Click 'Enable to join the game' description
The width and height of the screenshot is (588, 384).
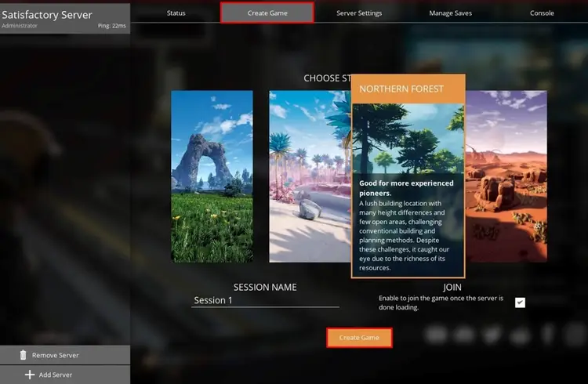click(x=441, y=302)
